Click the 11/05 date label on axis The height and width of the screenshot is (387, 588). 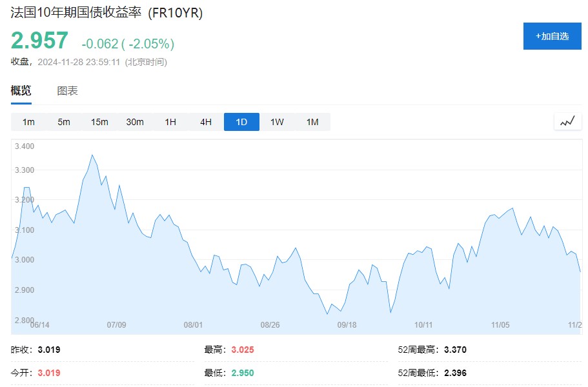click(501, 324)
